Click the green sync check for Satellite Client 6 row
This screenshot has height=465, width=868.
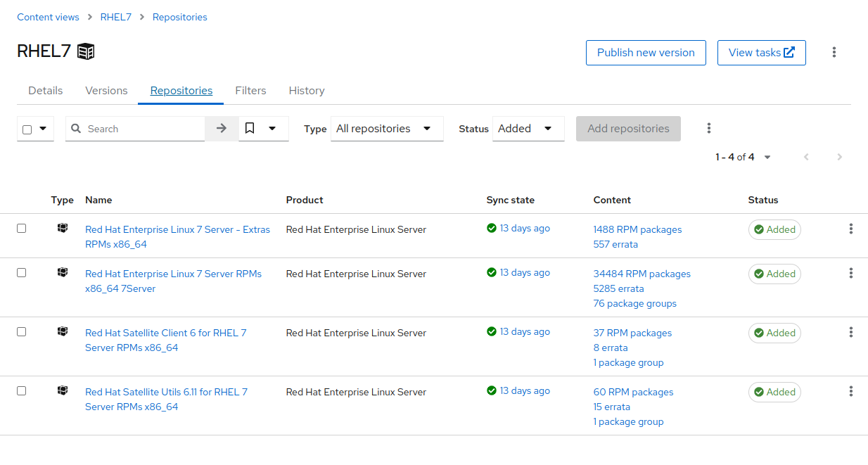coord(492,331)
